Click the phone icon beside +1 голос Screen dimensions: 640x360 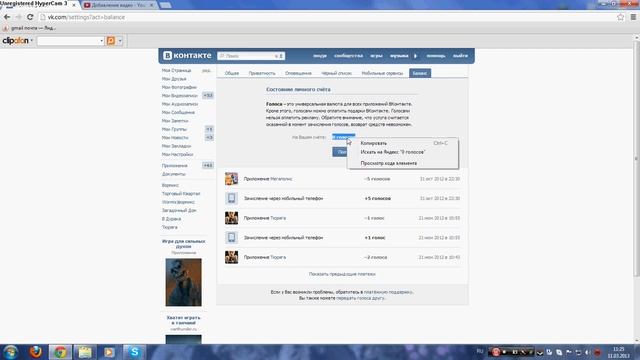tap(231, 238)
